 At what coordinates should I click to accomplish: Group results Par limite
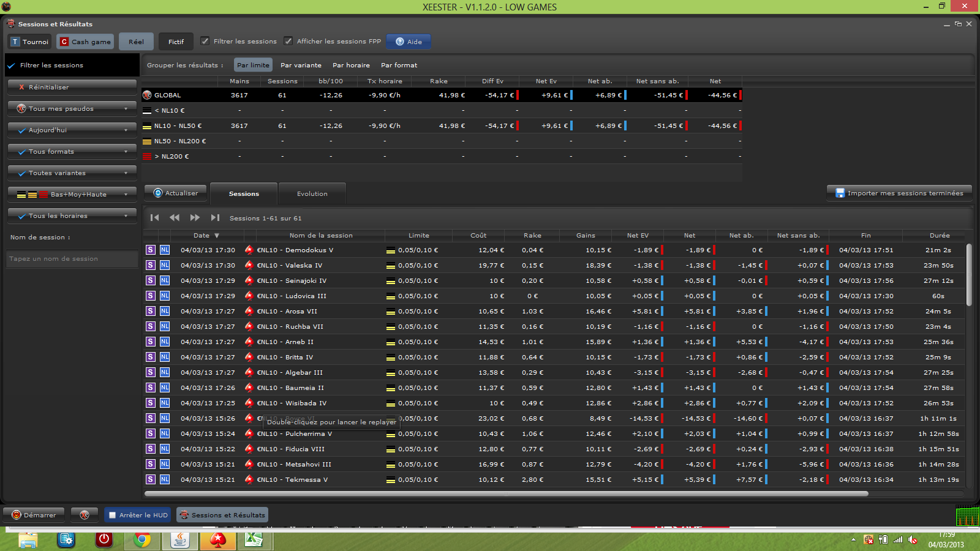(x=253, y=65)
